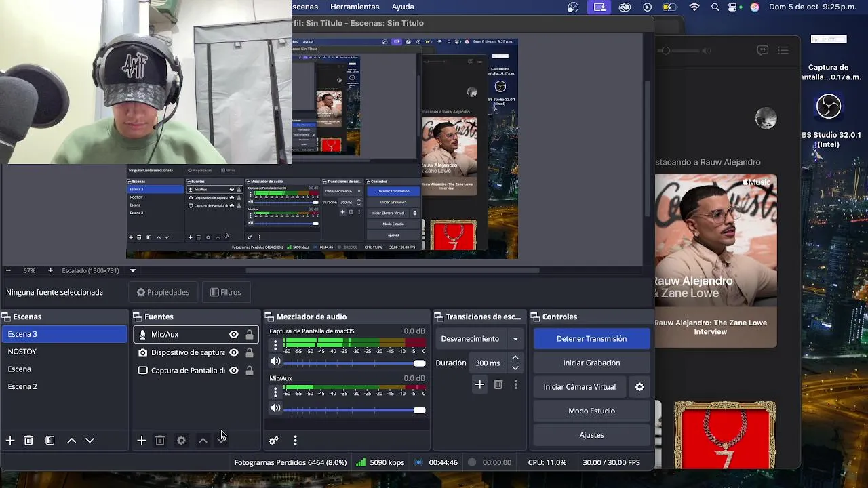Click Detener Transmisión button
This screenshot has height=488, width=868.
point(591,339)
